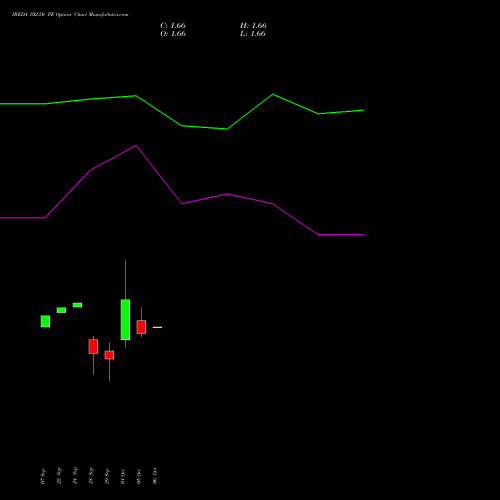Image resolution: width=500 pixels, height=500 pixels.
Task: Select the 'O: 1.66' open value
Action: click(x=173, y=34)
